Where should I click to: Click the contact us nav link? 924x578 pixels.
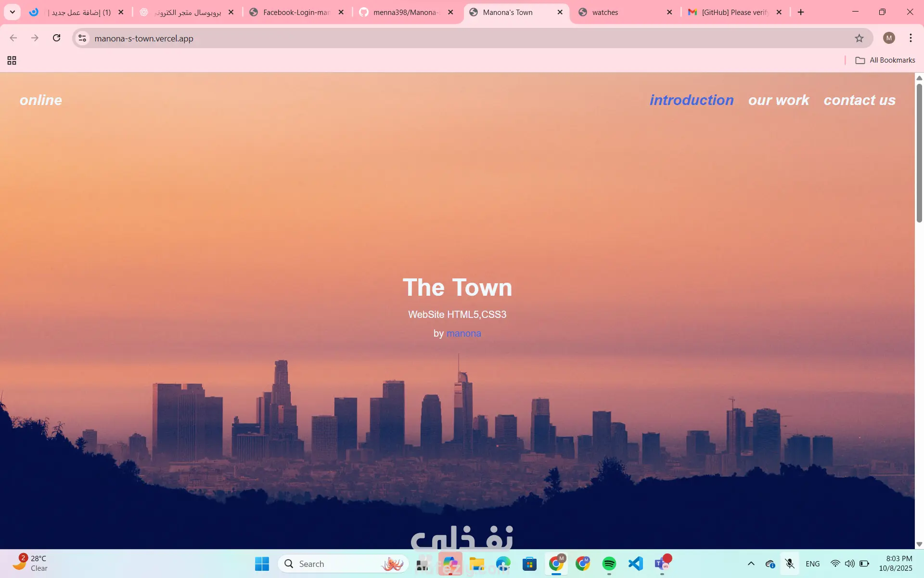(859, 100)
